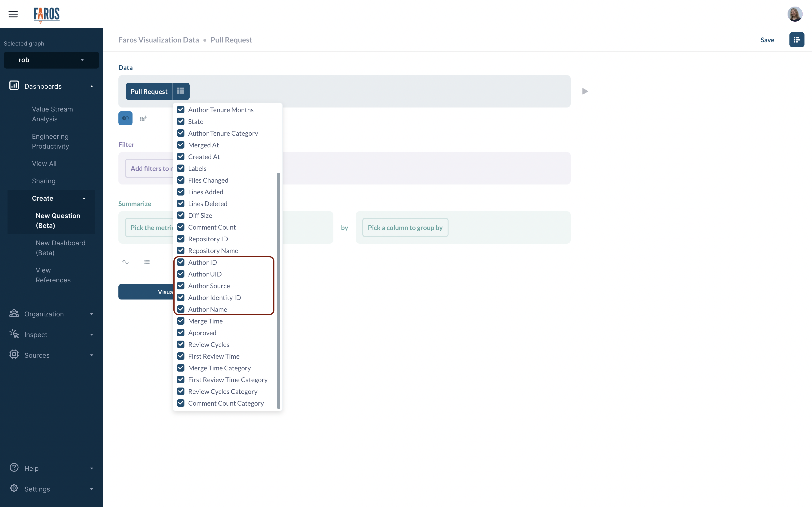Toggle the Merge Time Category checkbox

(180, 368)
